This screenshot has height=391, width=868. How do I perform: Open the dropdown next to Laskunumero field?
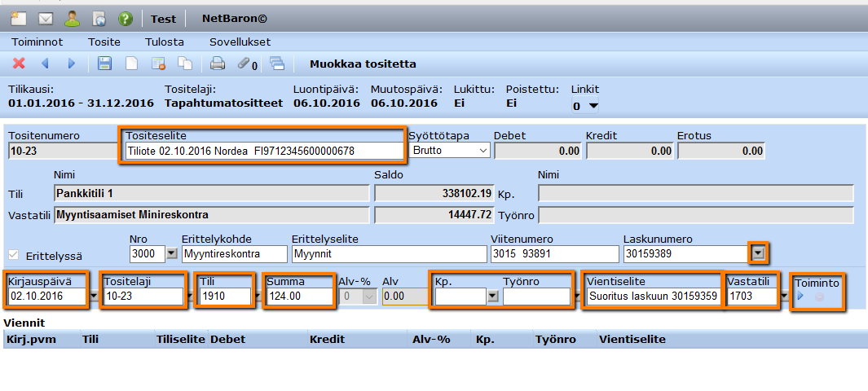(x=759, y=254)
